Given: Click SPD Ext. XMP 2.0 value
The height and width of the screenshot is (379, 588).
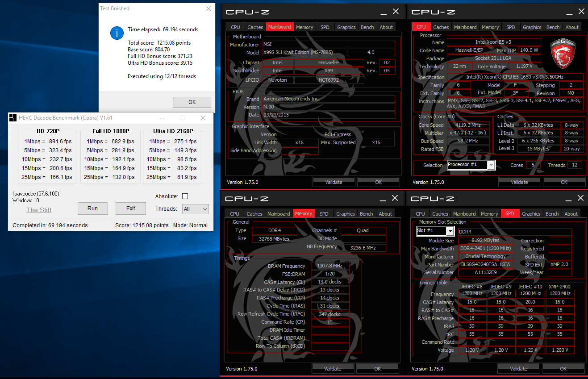Looking at the screenshot, I should pyautogui.click(x=560, y=265).
